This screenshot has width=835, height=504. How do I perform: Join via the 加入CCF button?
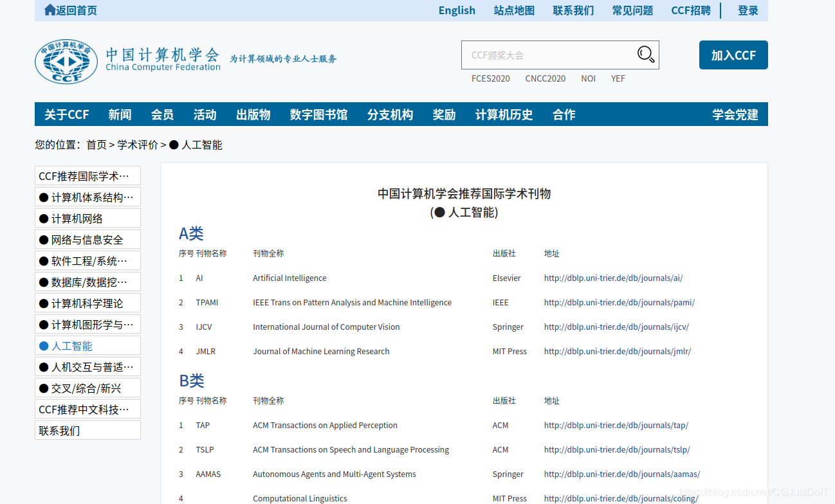(x=733, y=55)
